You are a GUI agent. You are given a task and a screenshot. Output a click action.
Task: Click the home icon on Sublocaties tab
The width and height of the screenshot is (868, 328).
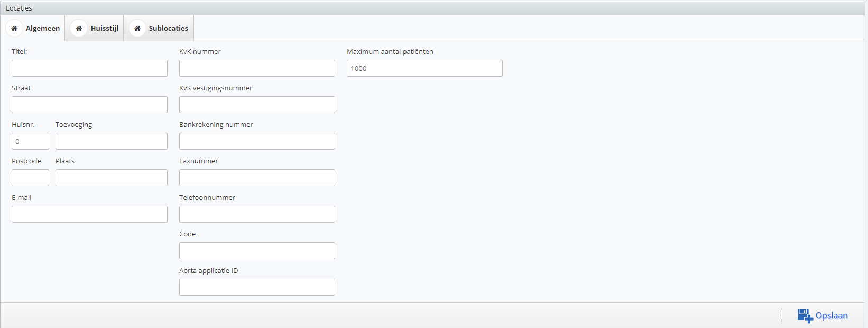(x=137, y=29)
